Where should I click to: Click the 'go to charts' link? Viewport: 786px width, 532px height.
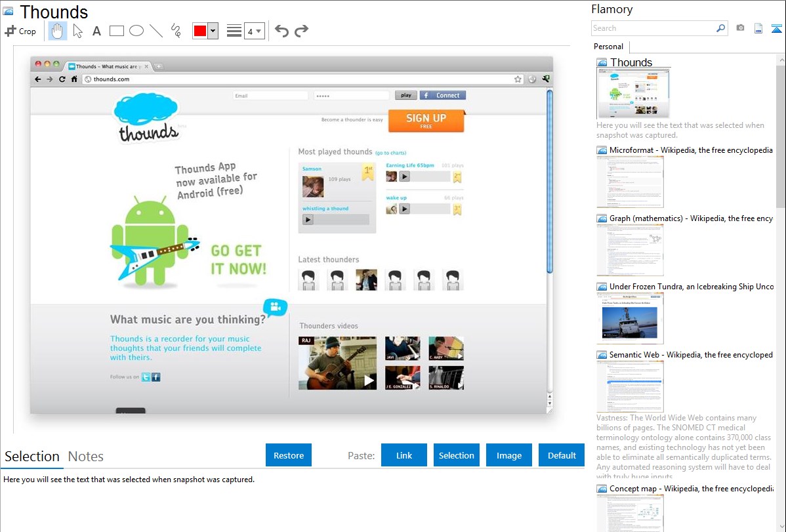tap(390, 153)
